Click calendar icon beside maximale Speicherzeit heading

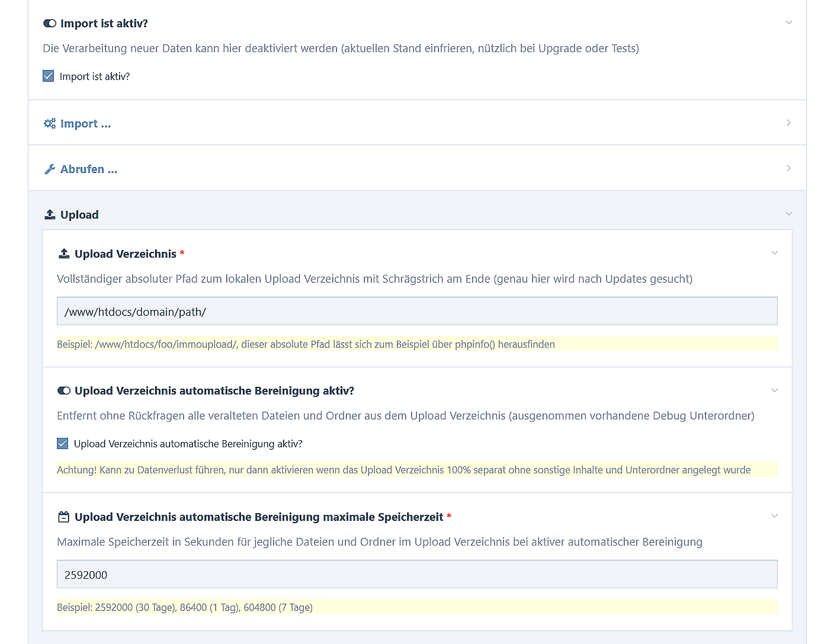point(64,517)
